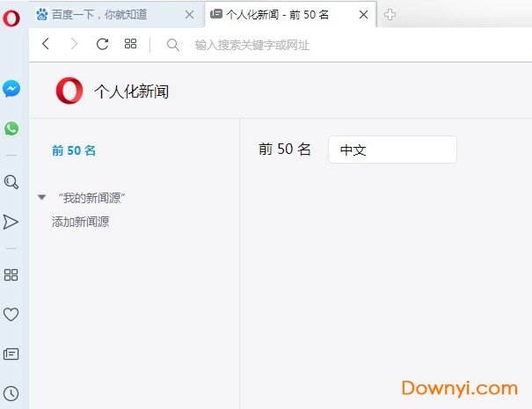This screenshot has height=409, width=532.
Task: Close the 个人化新闻 tab
Action: click(363, 15)
